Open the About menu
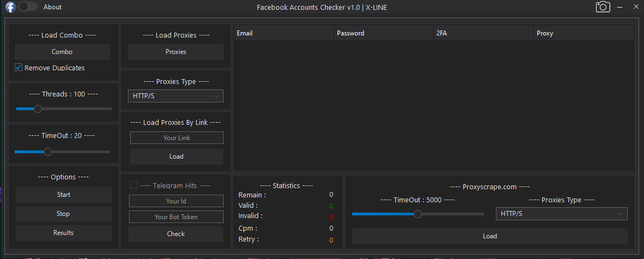Viewport: 644px width, 259px height. pyautogui.click(x=53, y=7)
